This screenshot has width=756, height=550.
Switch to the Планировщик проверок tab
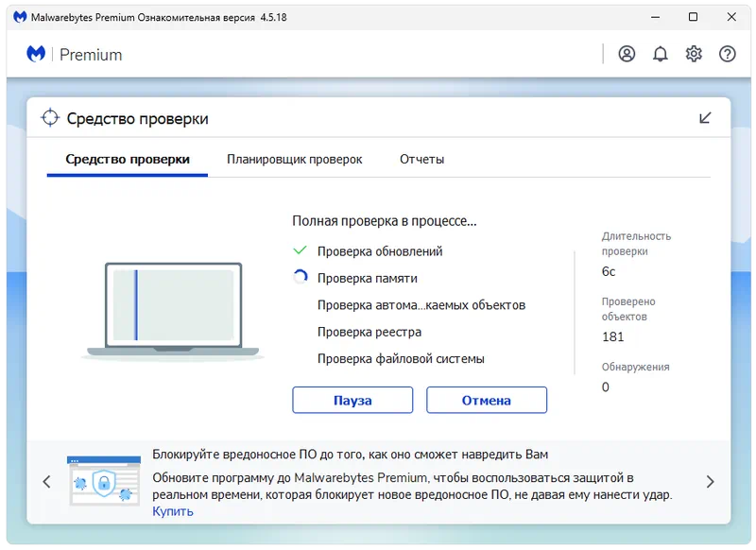click(x=294, y=160)
